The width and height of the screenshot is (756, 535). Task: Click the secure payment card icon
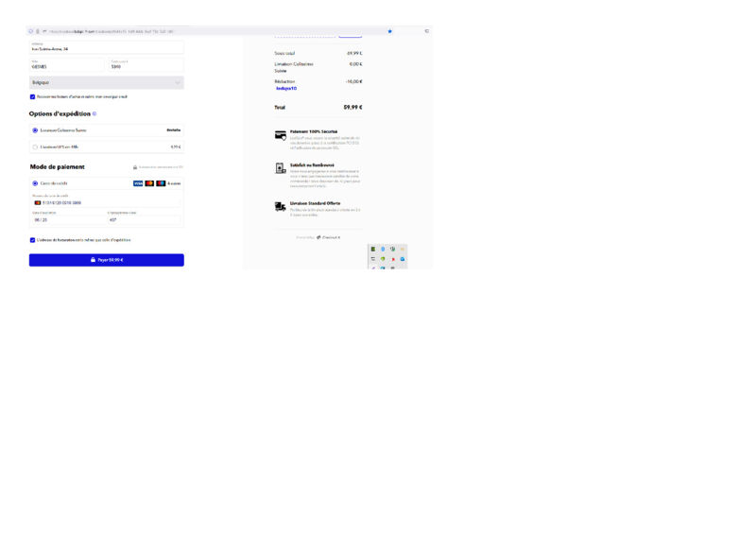(281, 135)
